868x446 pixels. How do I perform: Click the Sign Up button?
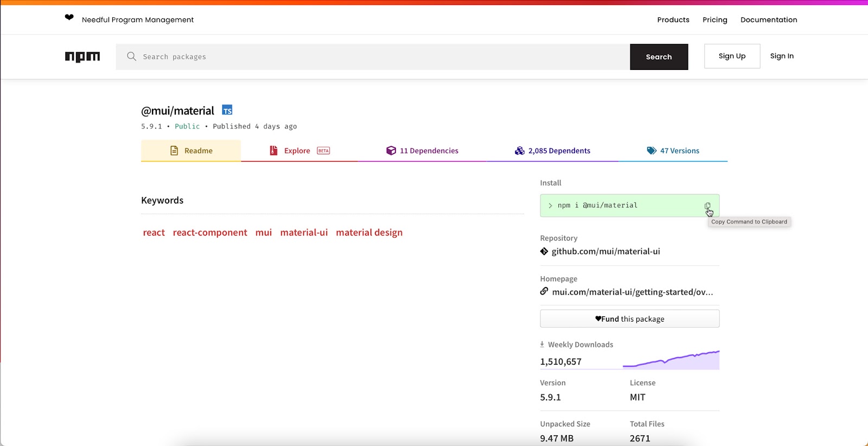(732, 56)
